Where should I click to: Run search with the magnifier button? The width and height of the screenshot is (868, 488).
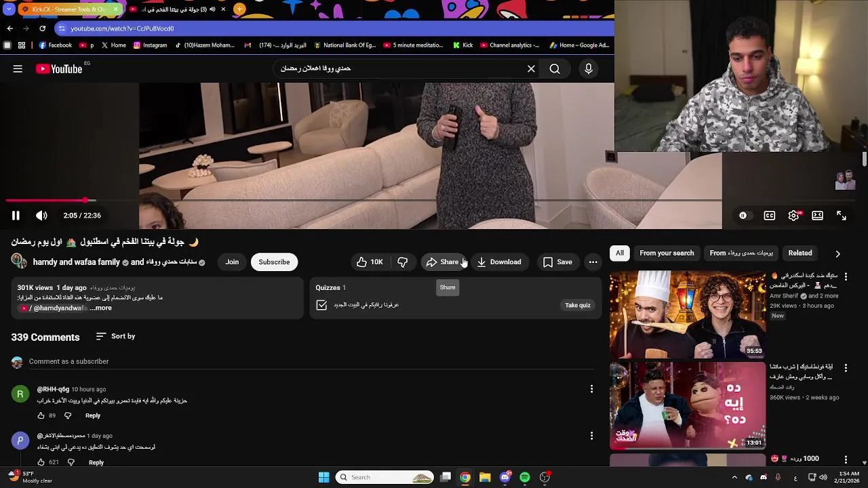(555, 68)
